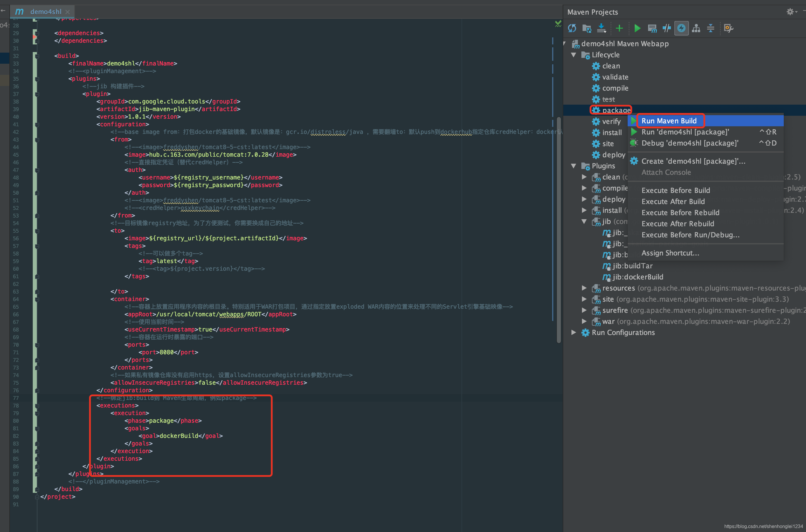This screenshot has width=806, height=532.
Task: Choose Debug 'demo4shl [package]' menu item
Action: point(706,143)
